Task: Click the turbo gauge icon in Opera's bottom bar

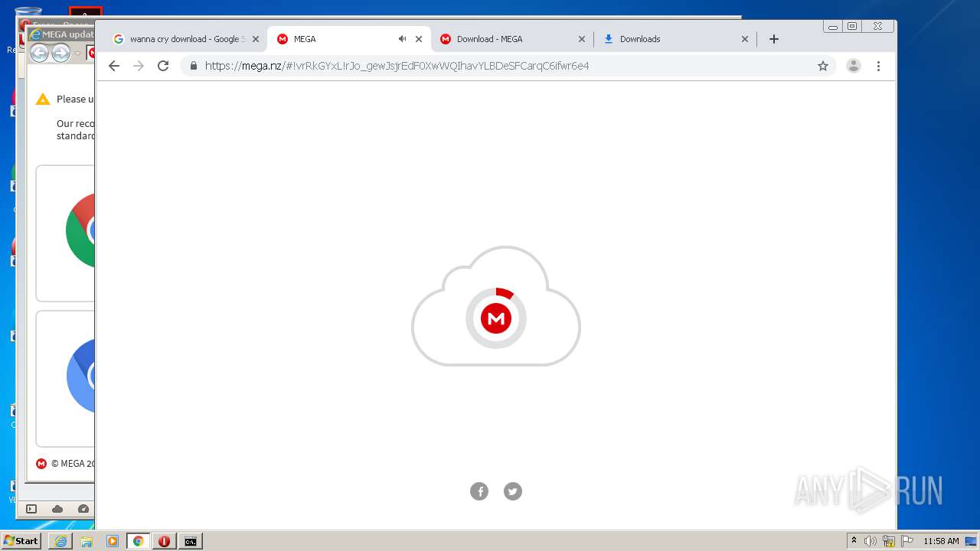Action: pyautogui.click(x=83, y=509)
